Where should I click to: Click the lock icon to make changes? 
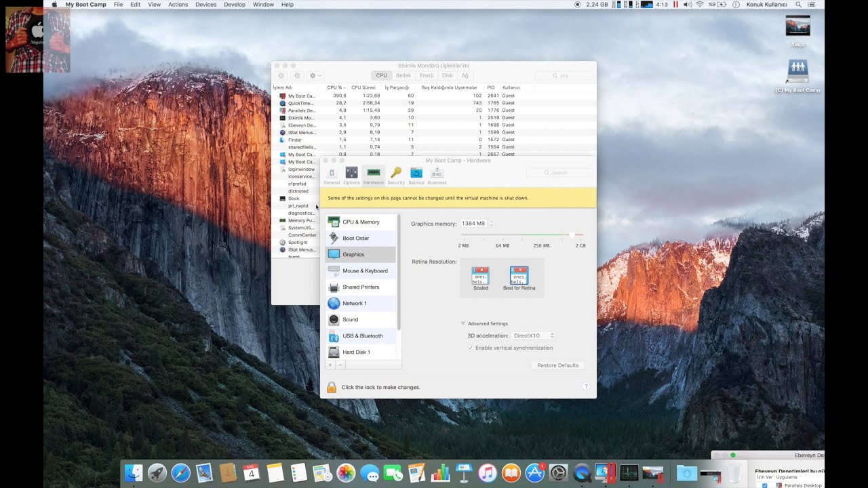pos(332,387)
